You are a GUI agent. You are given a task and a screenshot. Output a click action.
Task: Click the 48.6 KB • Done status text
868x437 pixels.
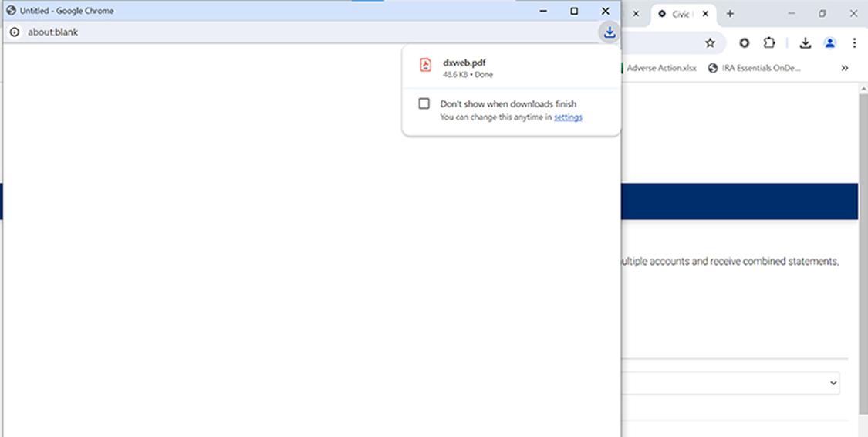(468, 74)
